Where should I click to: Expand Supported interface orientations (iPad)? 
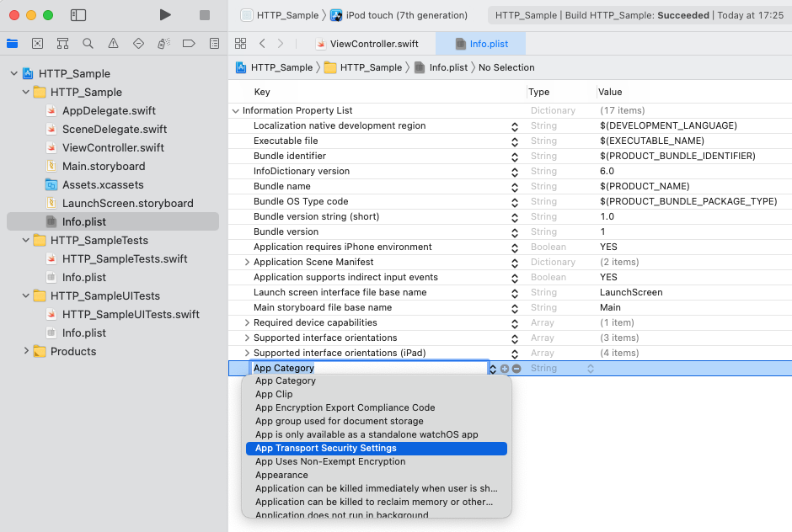[247, 353]
